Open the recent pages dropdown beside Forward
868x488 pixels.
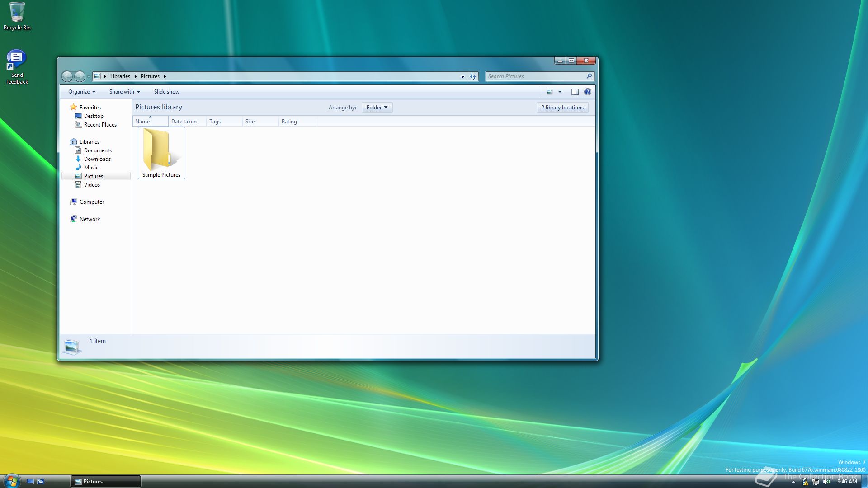(88, 77)
